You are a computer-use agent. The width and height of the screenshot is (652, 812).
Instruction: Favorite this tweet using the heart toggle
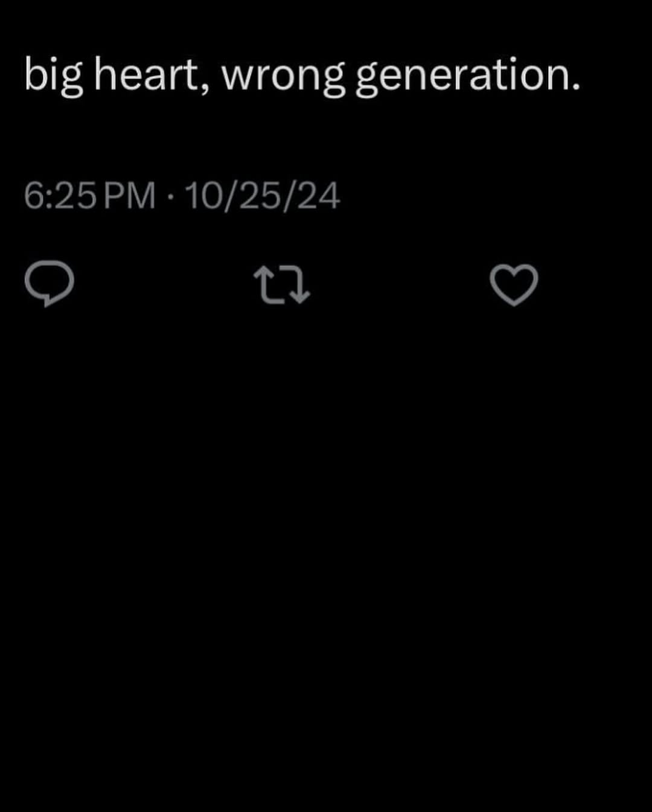(x=513, y=285)
